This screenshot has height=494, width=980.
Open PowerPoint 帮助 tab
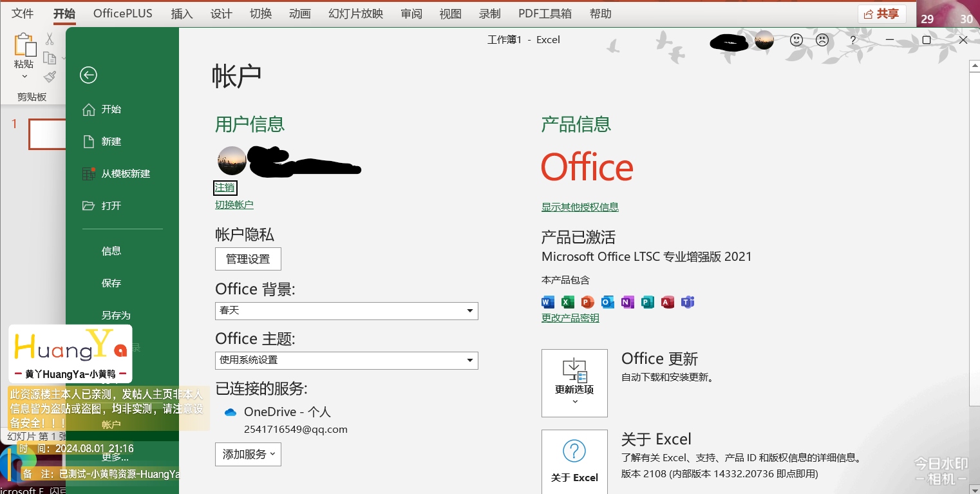point(601,14)
